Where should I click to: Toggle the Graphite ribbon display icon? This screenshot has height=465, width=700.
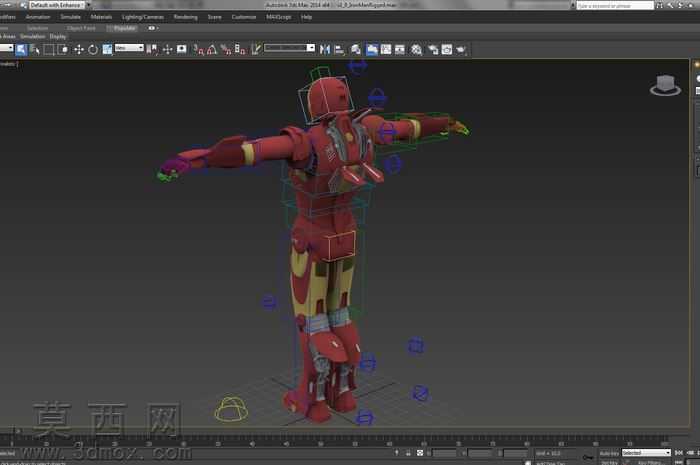(371, 50)
